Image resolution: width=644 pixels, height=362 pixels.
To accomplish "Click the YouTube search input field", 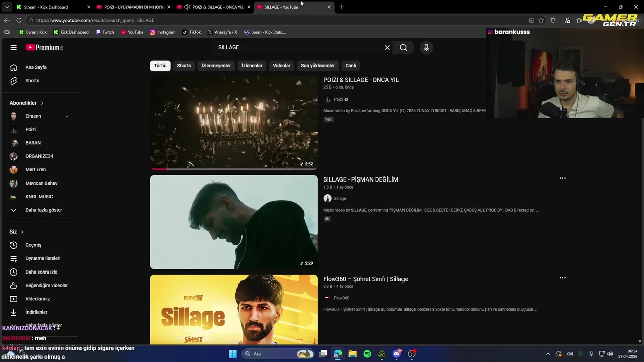I will [x=299, y=47].
